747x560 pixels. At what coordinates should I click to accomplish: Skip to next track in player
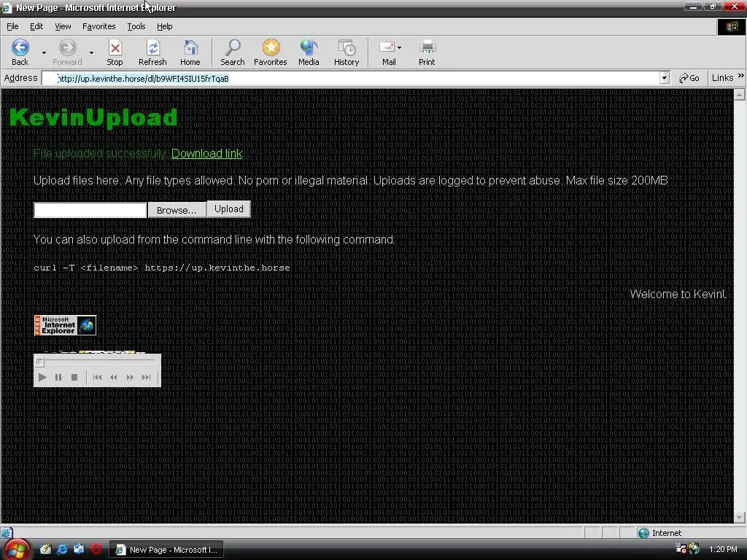coord(146,377)
